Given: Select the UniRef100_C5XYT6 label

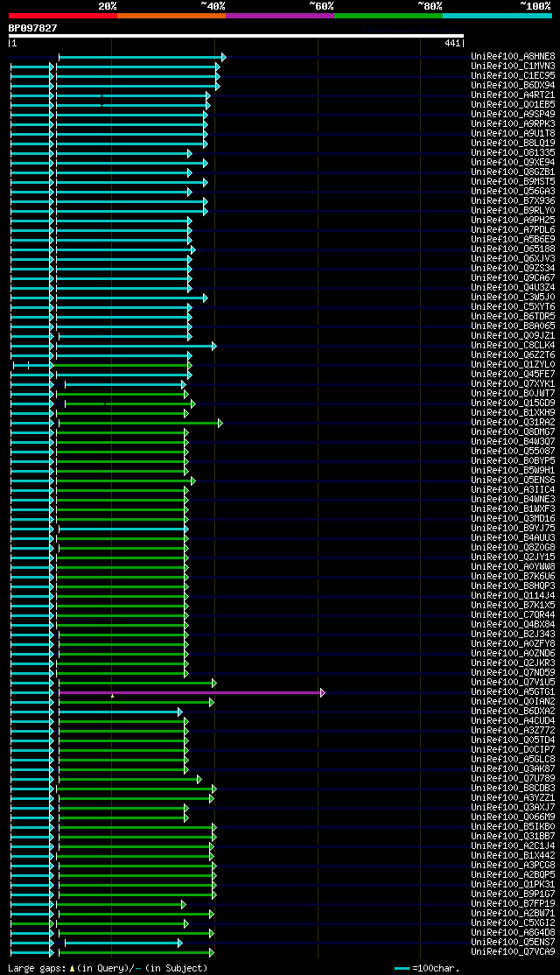Looking at the screenshot, I should coord(514,307).
